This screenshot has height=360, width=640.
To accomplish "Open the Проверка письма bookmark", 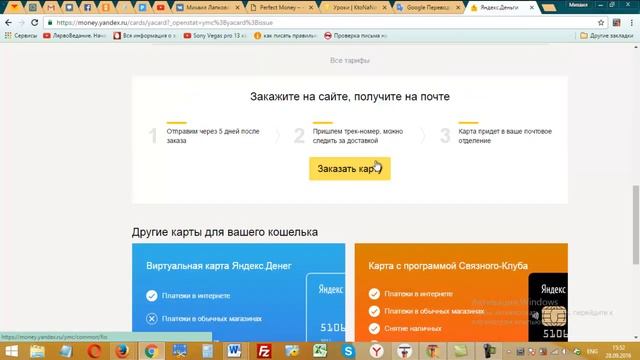I will point(356,36).
